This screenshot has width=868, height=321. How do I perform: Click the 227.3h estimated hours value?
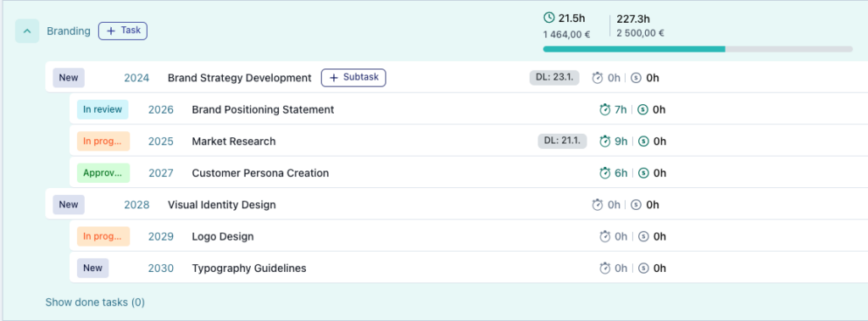[x=632, y=19]
